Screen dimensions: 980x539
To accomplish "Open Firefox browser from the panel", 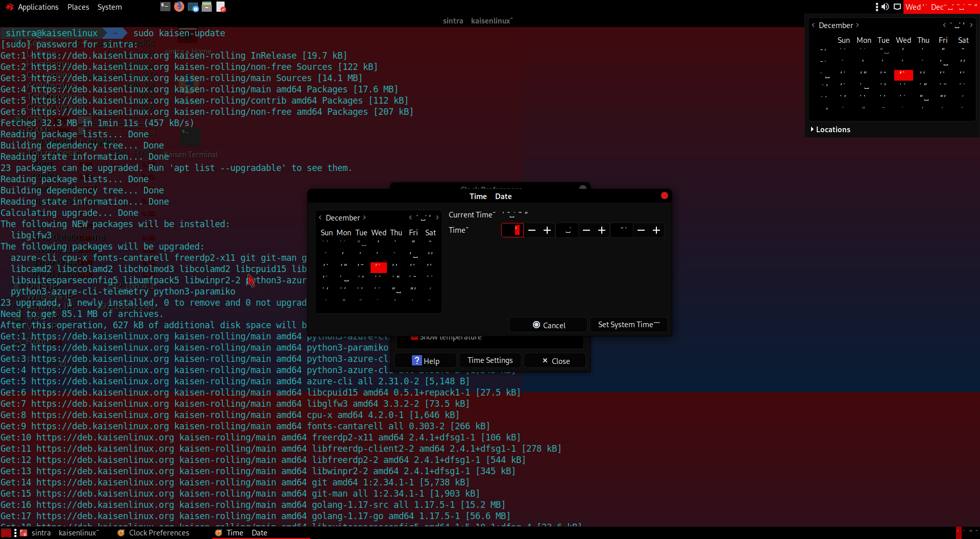I will [179, 7].
